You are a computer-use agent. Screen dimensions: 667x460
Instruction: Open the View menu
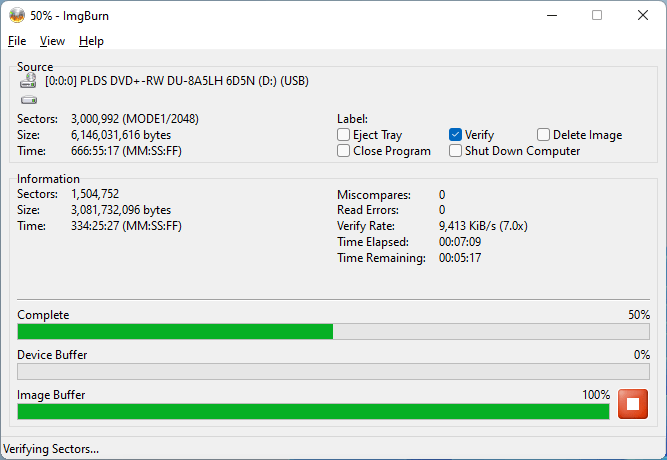(x=52, y=41)
